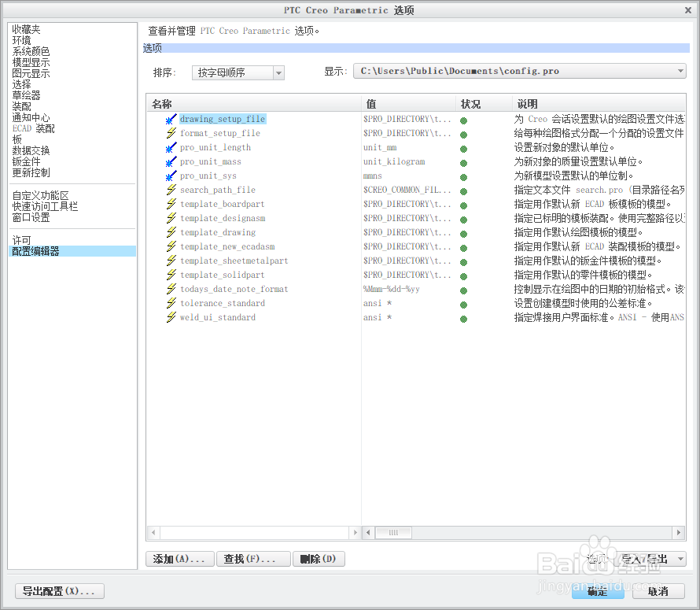
Task: Cancel the dialog with 取消
Action: pyautogui.click(x=658, y=592)
